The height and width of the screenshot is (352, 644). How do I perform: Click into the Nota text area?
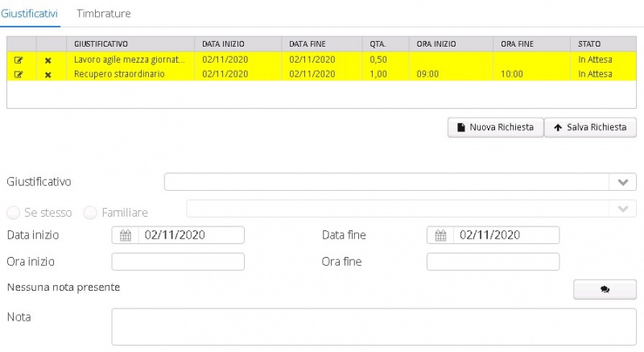pyautogui.click(x=374, y=326)
